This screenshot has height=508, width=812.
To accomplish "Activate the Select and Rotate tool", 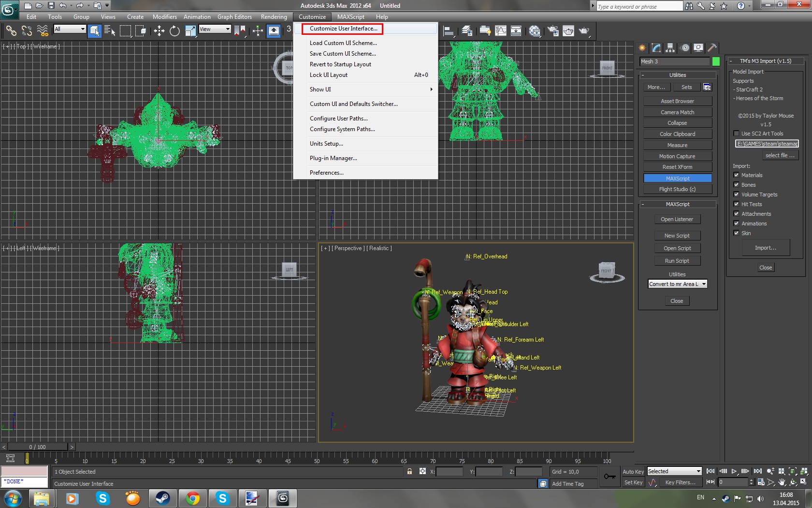I will coord(174,31).
